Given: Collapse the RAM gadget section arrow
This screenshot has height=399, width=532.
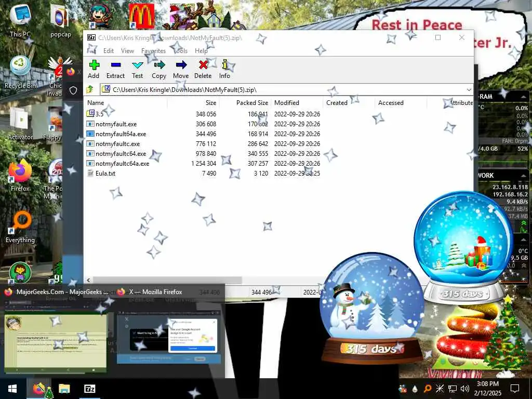Looking at the screenshot, I should tap(524, 97).
